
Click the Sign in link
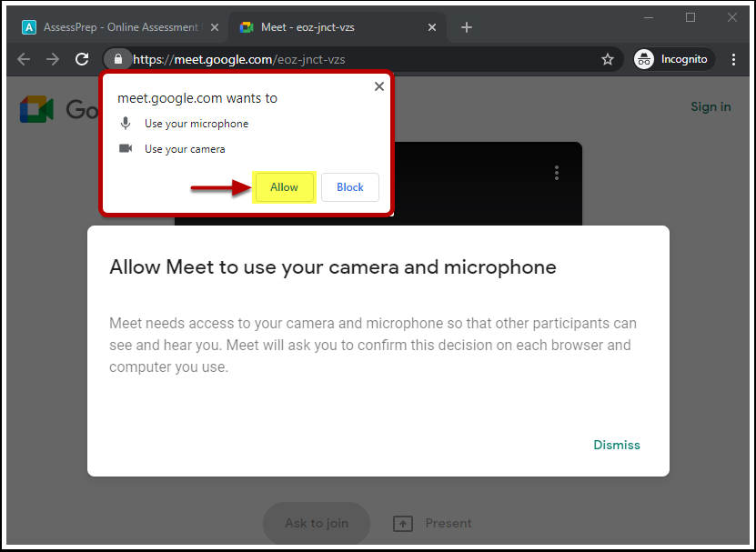[711, 106]
